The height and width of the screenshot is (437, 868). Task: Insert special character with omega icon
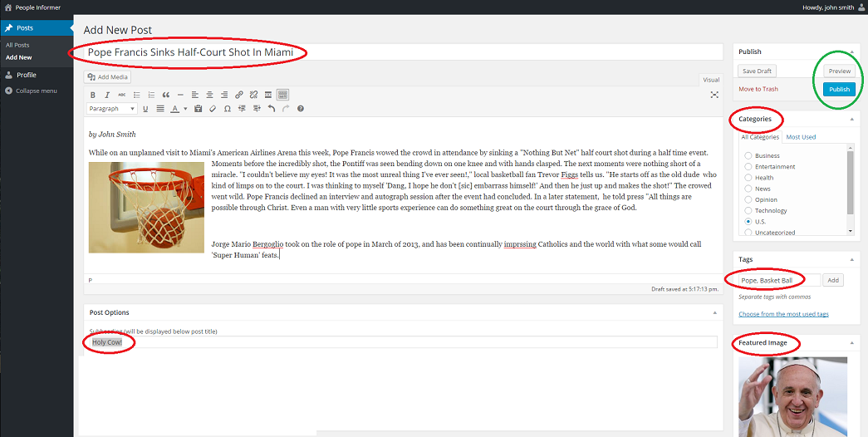click(227, 109)
